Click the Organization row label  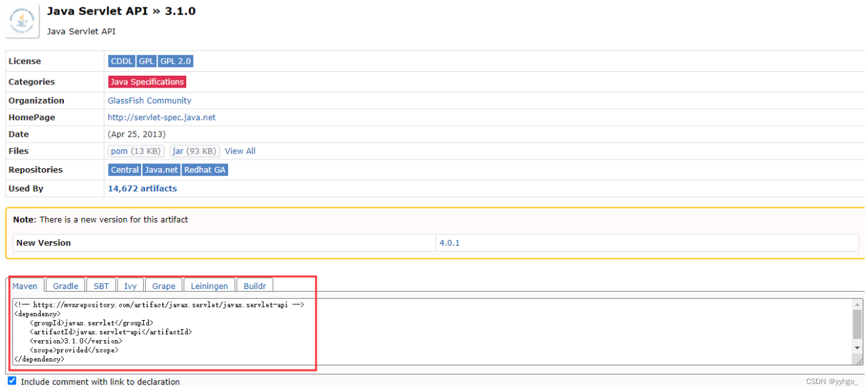(37, 100)
